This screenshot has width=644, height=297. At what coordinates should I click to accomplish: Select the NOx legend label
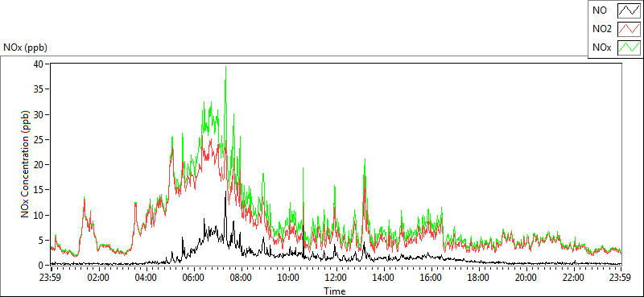[x=601, y=47]
